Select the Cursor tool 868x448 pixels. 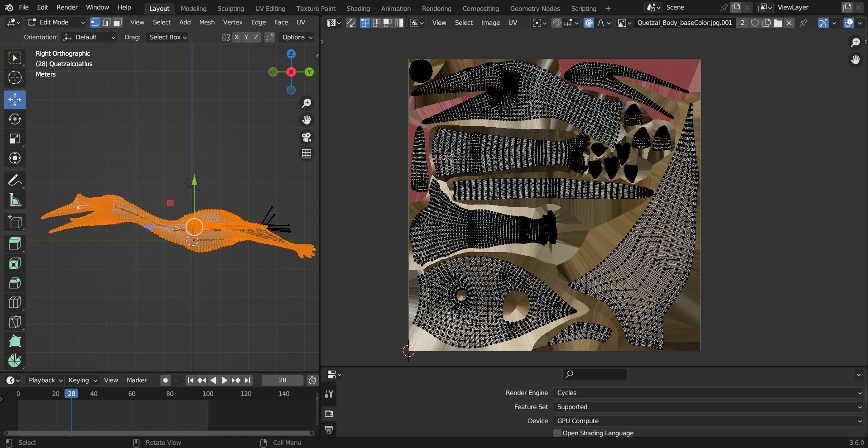14,77
